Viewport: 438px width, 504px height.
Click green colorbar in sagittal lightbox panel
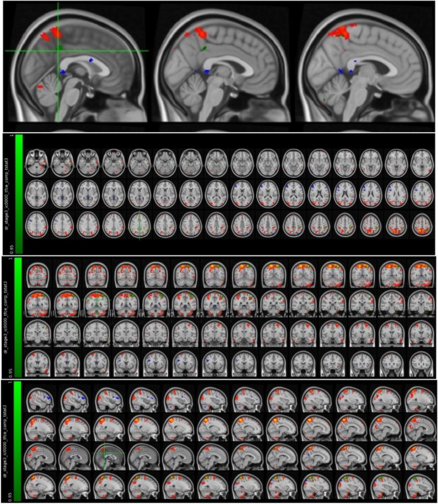click(18, 440)
